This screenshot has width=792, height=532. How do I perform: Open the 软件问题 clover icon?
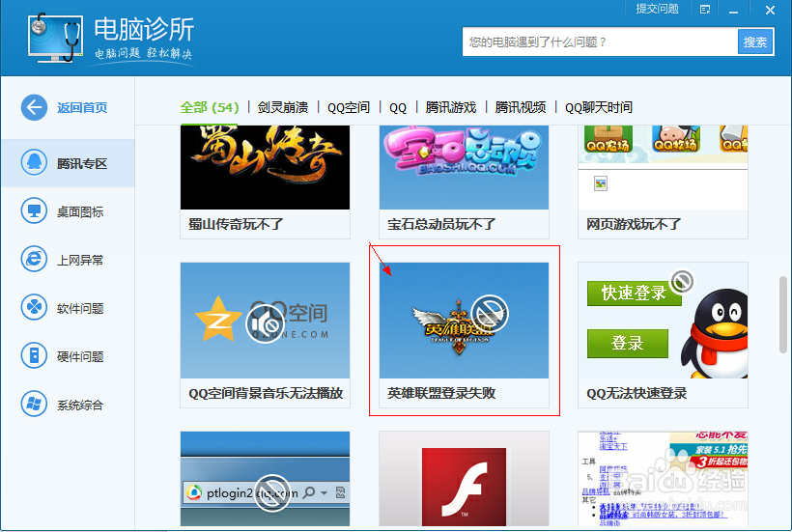point(34,307)
